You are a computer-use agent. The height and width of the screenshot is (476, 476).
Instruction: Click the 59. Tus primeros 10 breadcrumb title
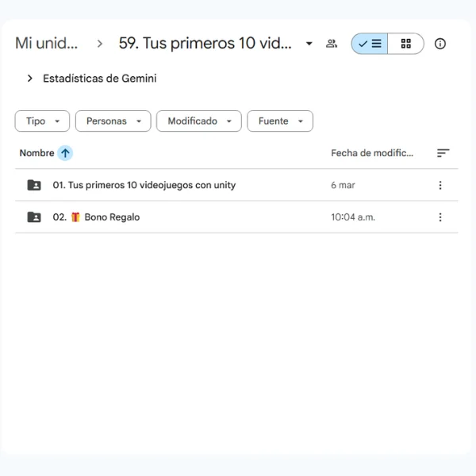205,44
